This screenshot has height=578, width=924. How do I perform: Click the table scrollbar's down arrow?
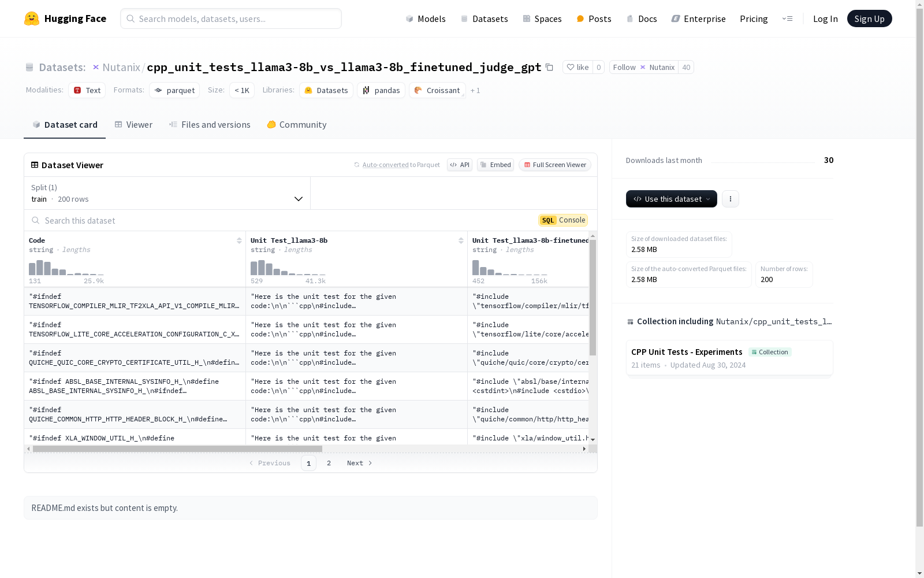point(593,440)
